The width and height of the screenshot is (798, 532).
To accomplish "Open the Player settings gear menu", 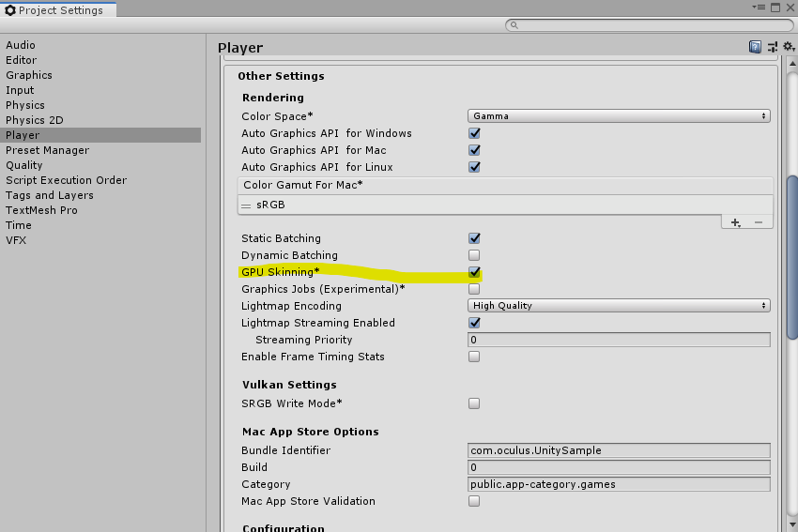I will pos(789,47).
